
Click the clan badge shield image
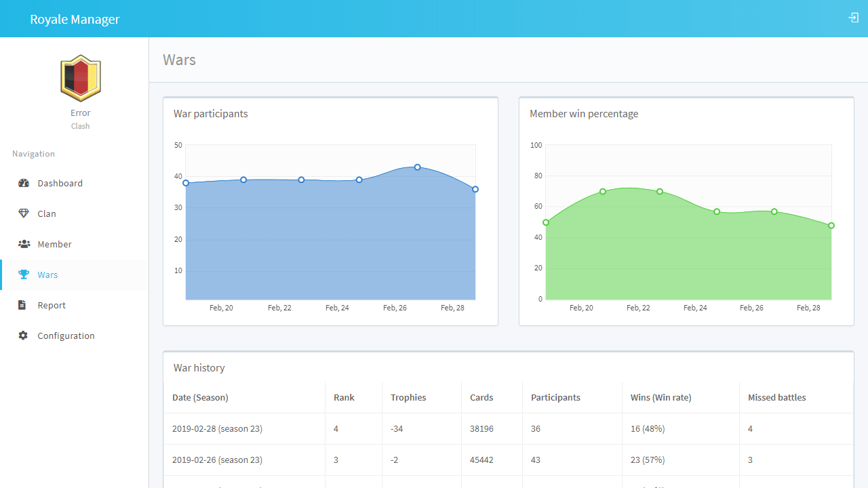(80, 78)
